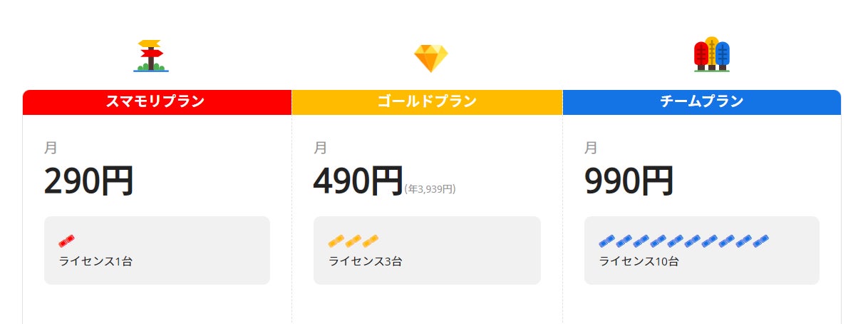Click the 990円 monthly price
868x324 pixels.
(629, 181)
